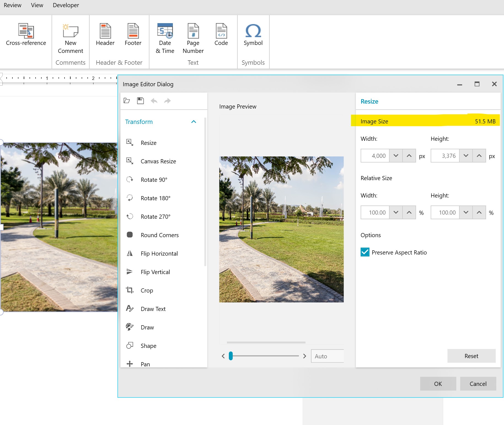Toggle Preserve Aspect Ratio checkbox
This screenshot has height=425, width=504.
tap(365, 252)
